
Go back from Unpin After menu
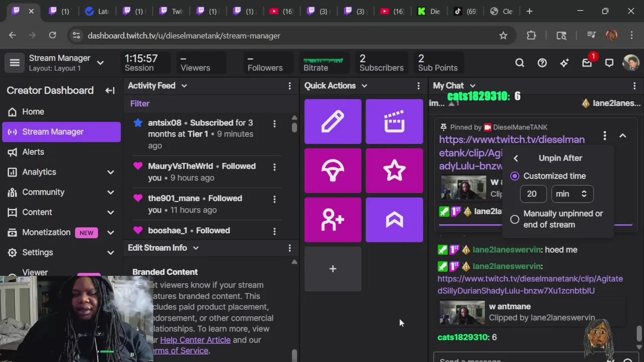(516, 158)
